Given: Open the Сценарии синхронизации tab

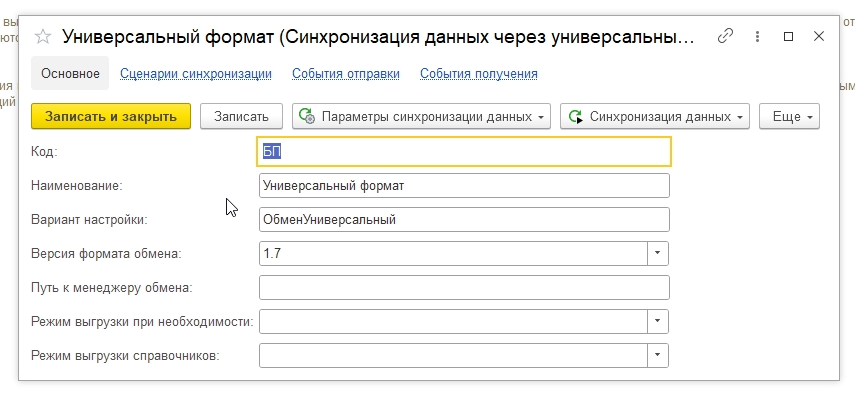Looking at the screenshot, I should (x=196, y=73).
